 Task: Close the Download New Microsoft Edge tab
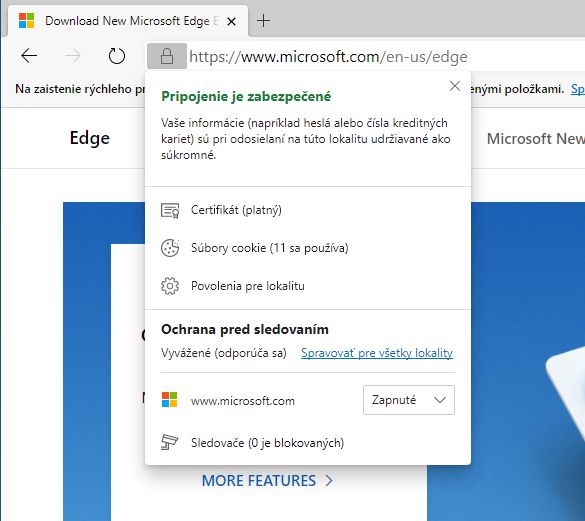[231, 22]
